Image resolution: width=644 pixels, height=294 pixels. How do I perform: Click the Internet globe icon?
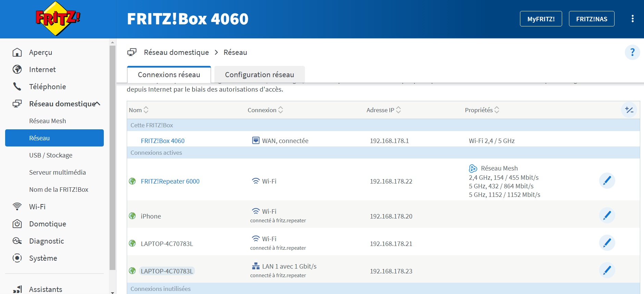click(x=17, y=70)
